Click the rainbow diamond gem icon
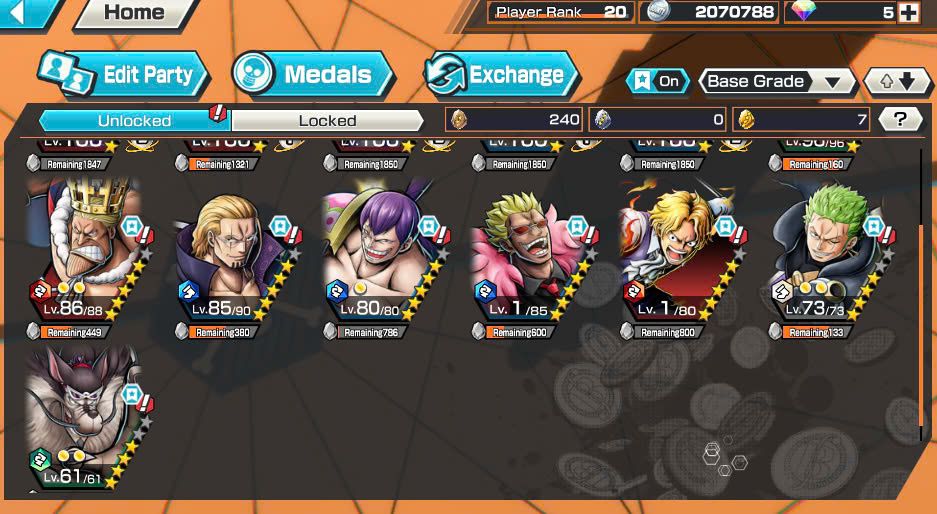The image size is (937, 514). point(804,11)
